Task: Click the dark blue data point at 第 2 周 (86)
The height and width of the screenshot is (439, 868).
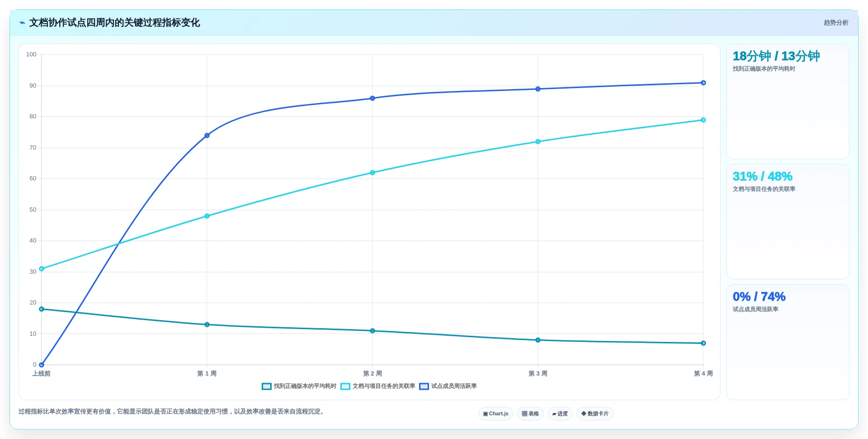Action: [x=372, y=99]
